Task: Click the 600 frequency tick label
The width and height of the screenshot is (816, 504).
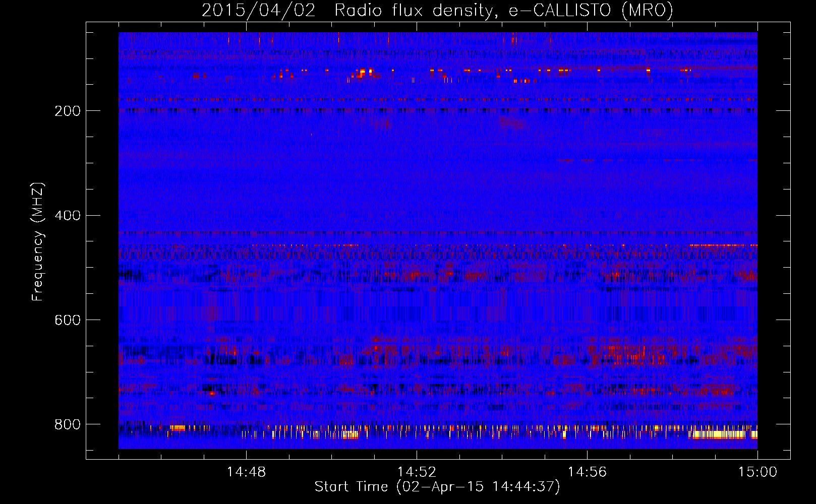Action: 68,321
